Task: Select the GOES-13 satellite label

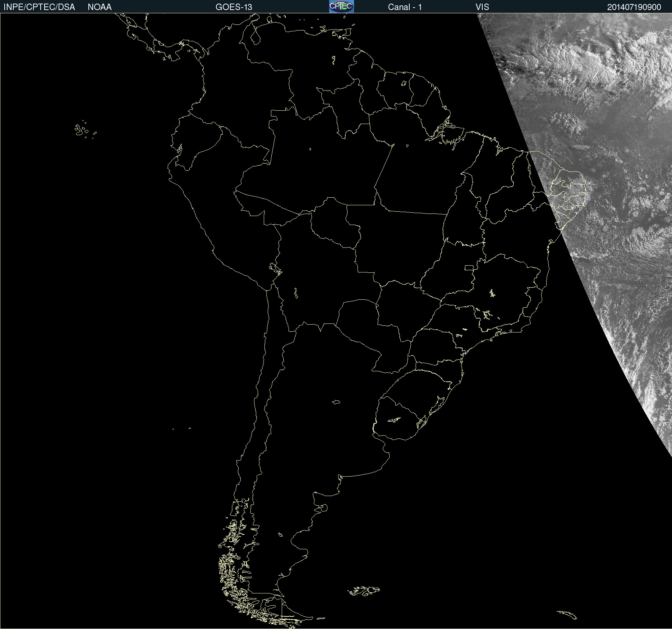Action: coord(234,7)
